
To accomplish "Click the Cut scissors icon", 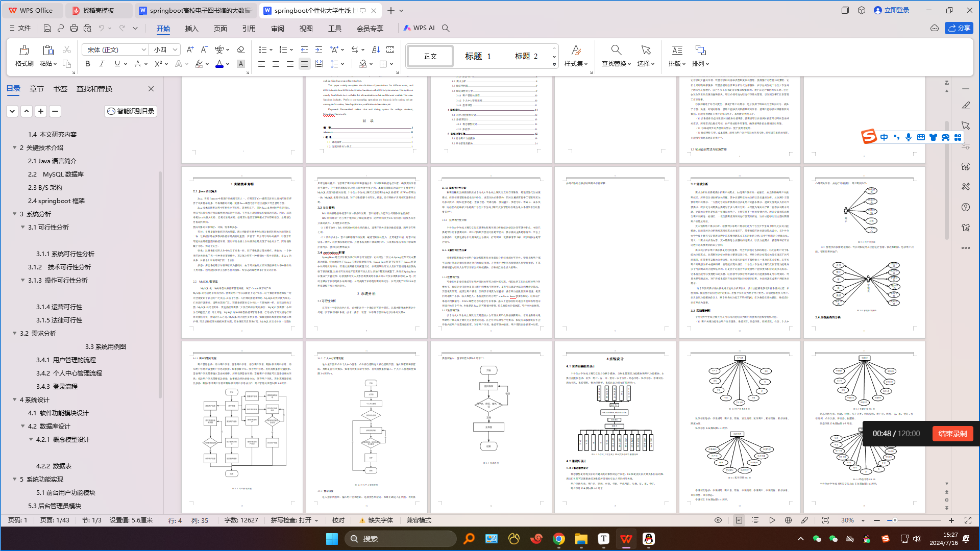I will point(66,49).
